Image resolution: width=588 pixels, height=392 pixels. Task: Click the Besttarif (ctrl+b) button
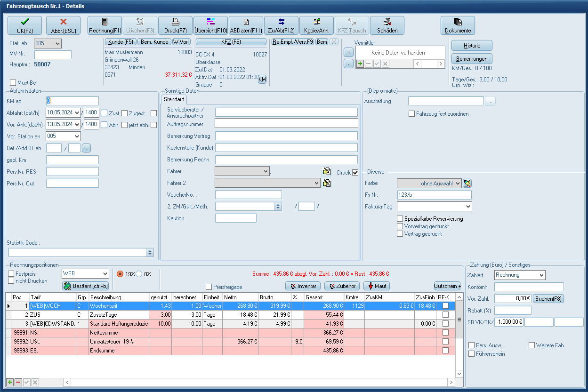coord(86,286)
